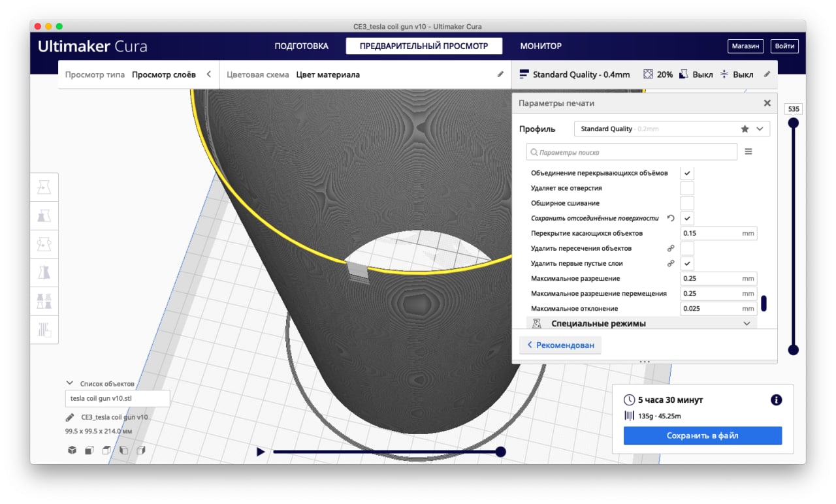Select the ПРЕДВАРИТЕЛЬНЫЙ ПРОСМОТР tab
The height and width of the screenshot is (504, 836).
[424, 46]
